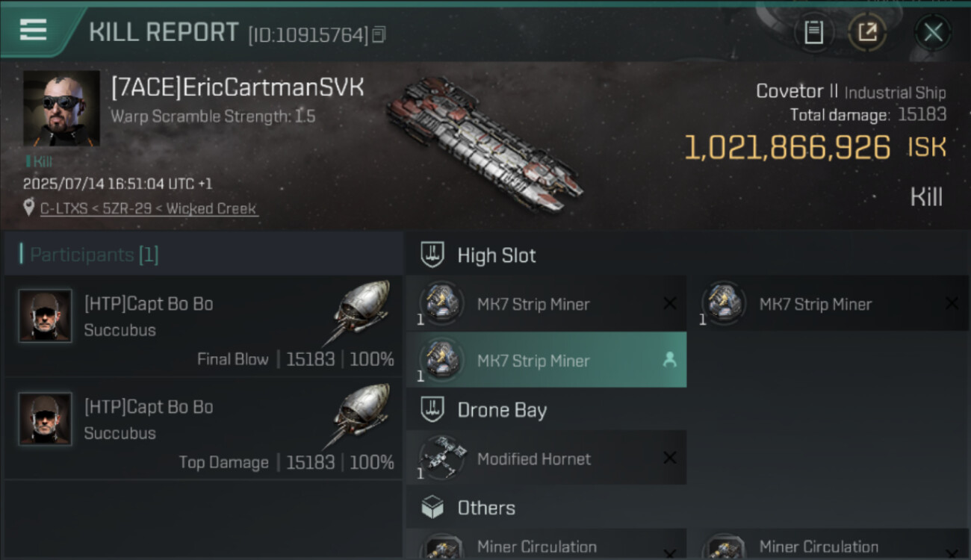Select the Participants tab
This screenshot has width=971, height=560.
click(94, 255)
